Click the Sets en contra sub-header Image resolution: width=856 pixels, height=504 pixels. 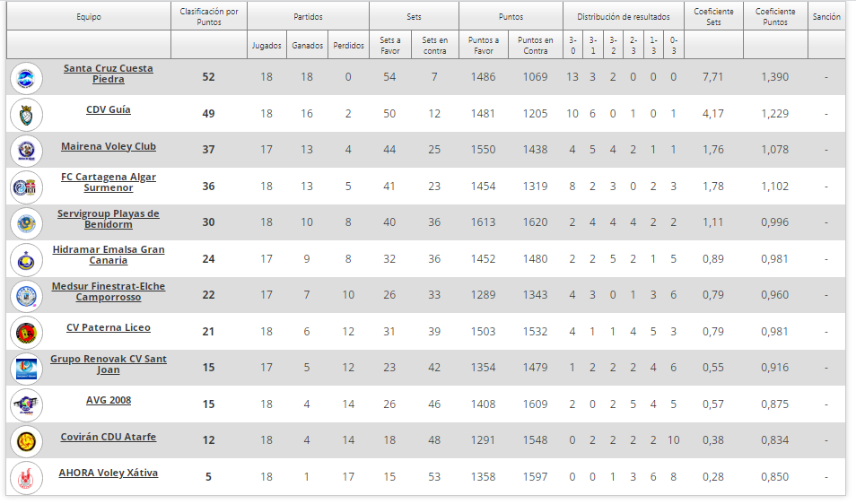[x=434, y=45]
